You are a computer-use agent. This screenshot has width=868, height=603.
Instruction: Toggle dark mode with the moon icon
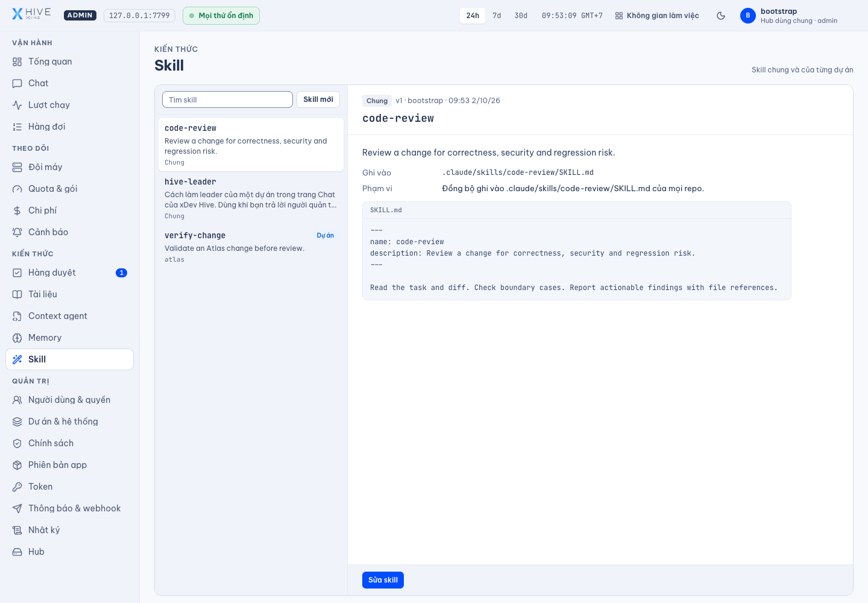tap(721, 16)
